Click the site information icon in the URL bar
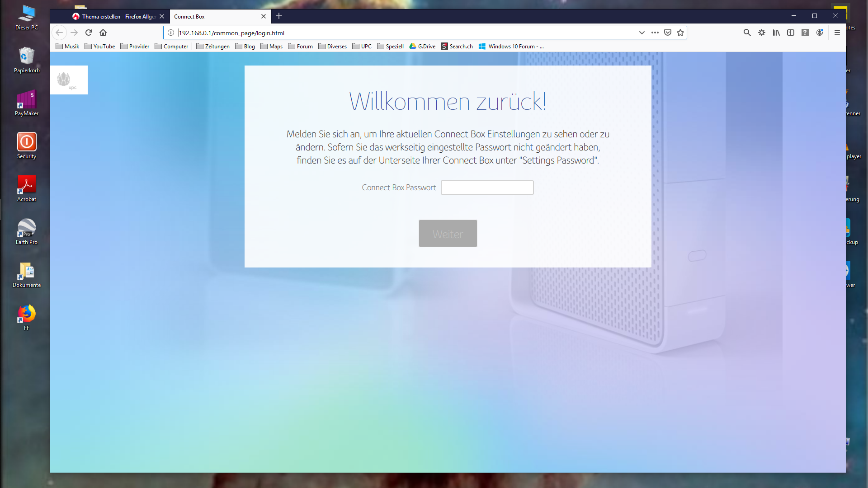 coord(171,33)
